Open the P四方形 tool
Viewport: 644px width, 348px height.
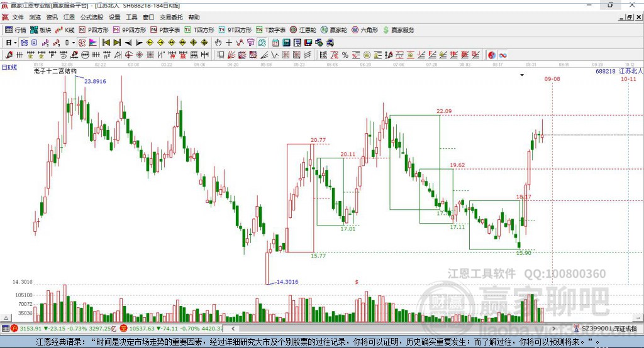pos(94,30)
